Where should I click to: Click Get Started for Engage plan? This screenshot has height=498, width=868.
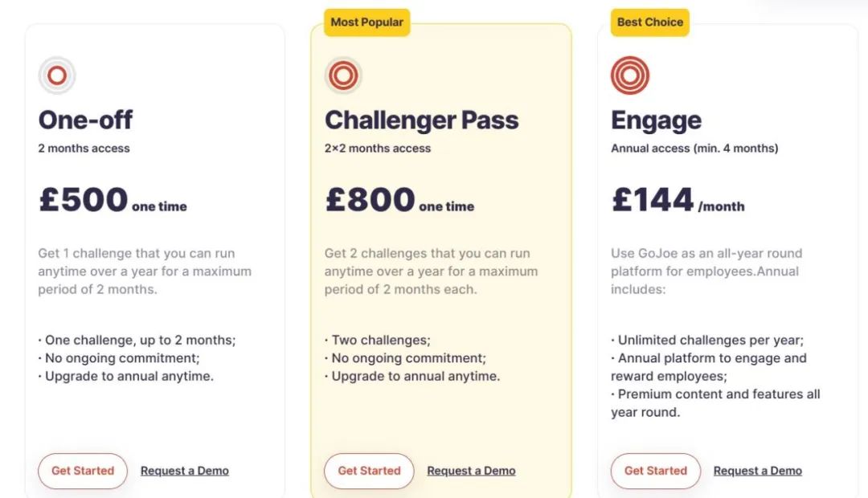pos(656,471)
